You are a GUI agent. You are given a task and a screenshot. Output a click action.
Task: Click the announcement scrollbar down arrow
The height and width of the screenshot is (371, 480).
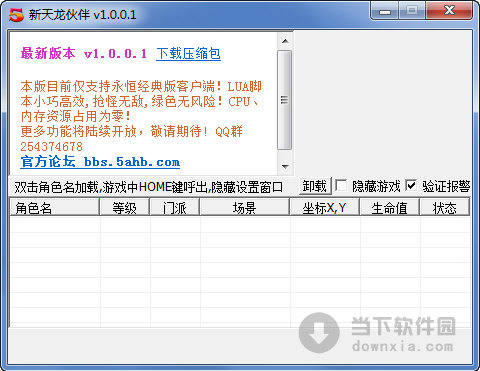coord(285,166)
